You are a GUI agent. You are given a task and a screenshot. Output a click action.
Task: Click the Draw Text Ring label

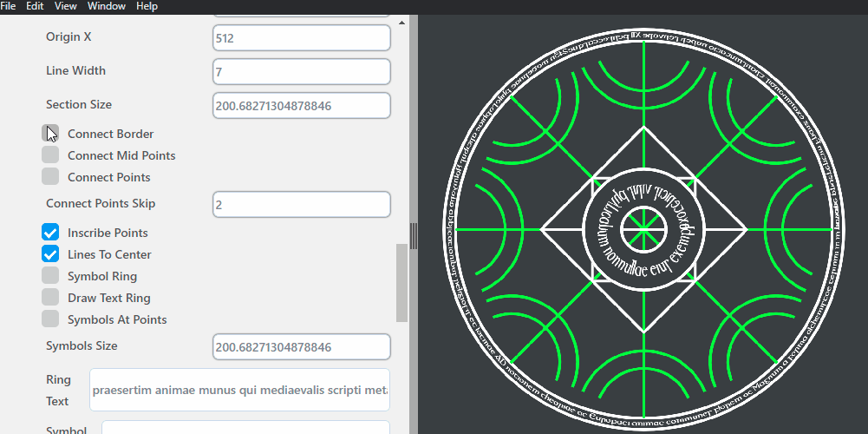(x=109, y=298)
